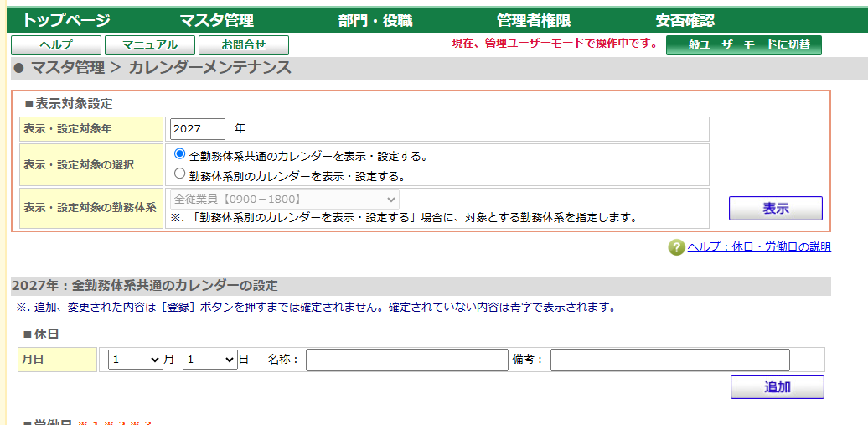The image size is (868, 425).
Task: Click the 追加 button for holidays
Action: [778, 386]
